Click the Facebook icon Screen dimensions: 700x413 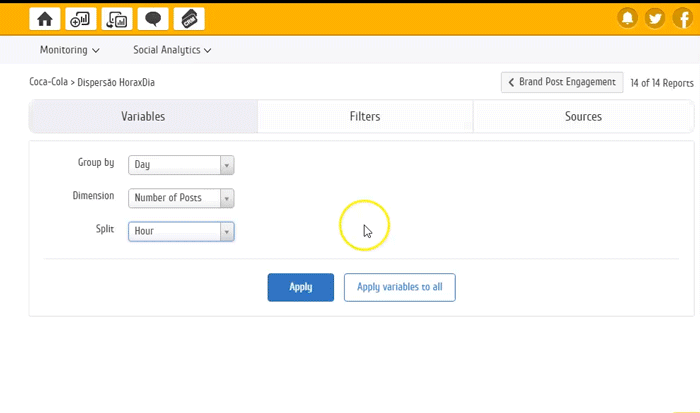[x=683, y=18]
